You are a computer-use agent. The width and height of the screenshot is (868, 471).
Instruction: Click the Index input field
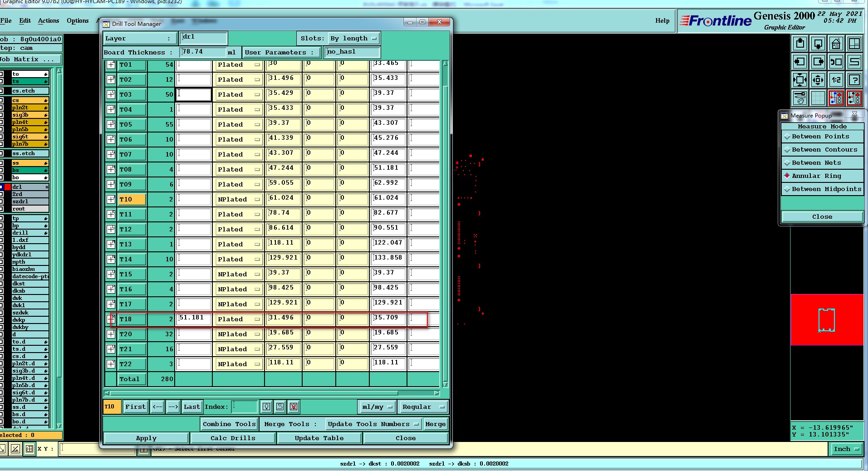click(245, 407)
